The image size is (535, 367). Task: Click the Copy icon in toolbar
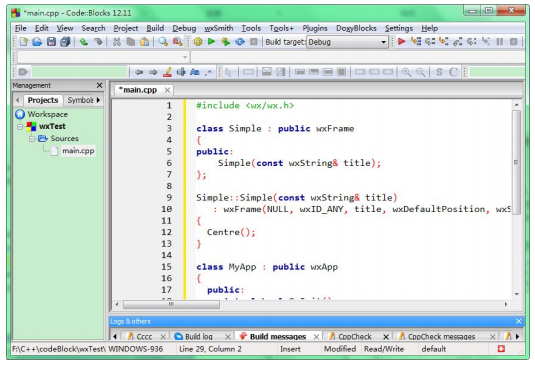point(130,42)
